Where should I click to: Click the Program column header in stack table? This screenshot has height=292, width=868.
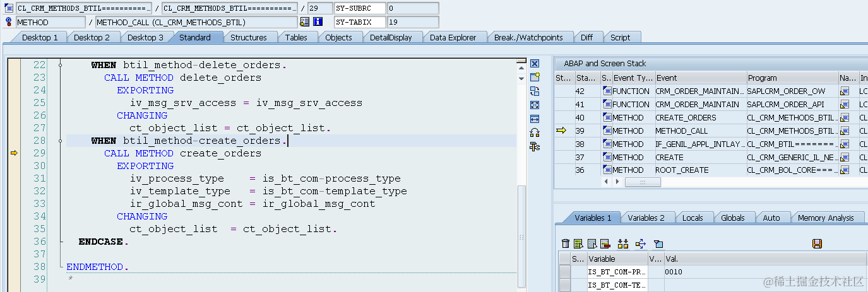(792, 78)
